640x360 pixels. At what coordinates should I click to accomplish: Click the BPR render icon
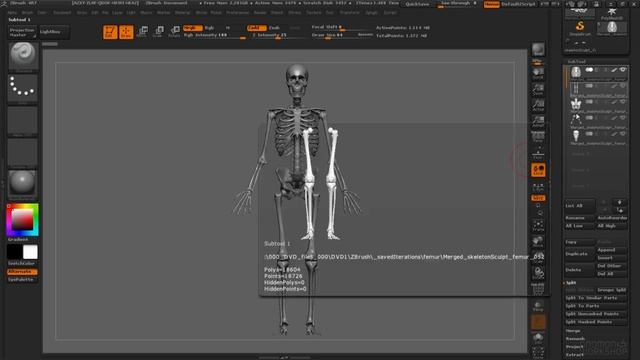pos(538,50)
